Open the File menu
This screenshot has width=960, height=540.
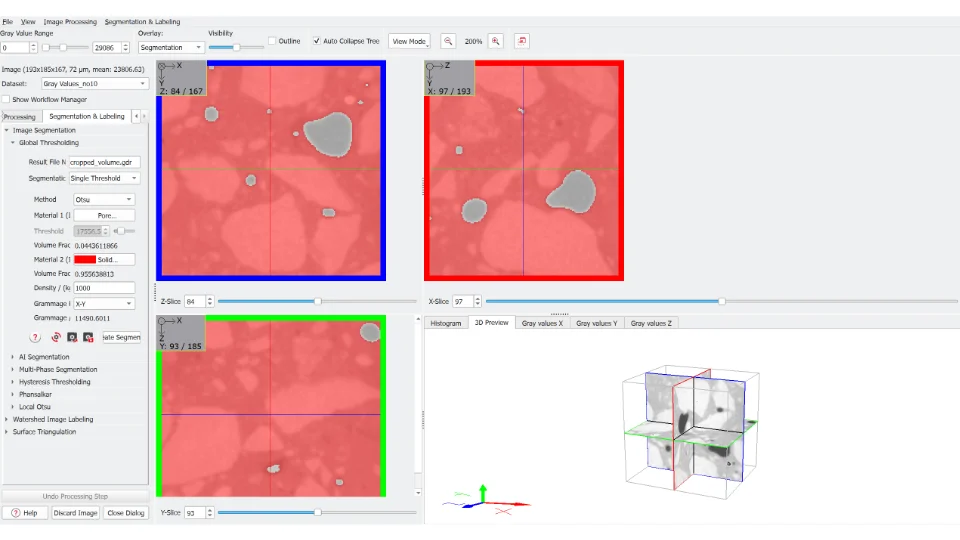click(x=7, y=21)
